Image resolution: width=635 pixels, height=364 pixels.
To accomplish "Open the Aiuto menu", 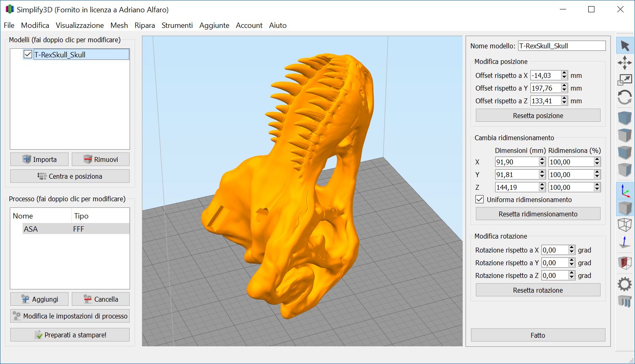I will pos(278,25).
